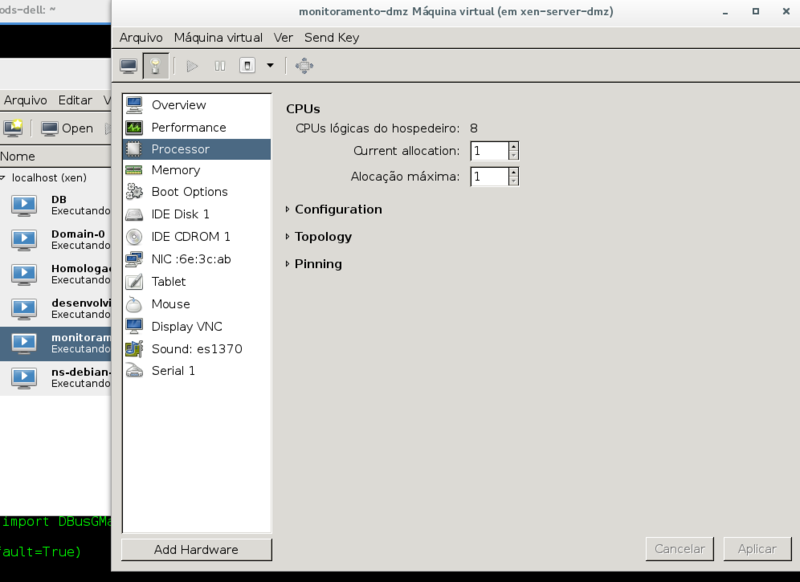Click the Boot Options gears icon
Screen dimensions: 800x582
pyautogui.click(x=134, y=192)
